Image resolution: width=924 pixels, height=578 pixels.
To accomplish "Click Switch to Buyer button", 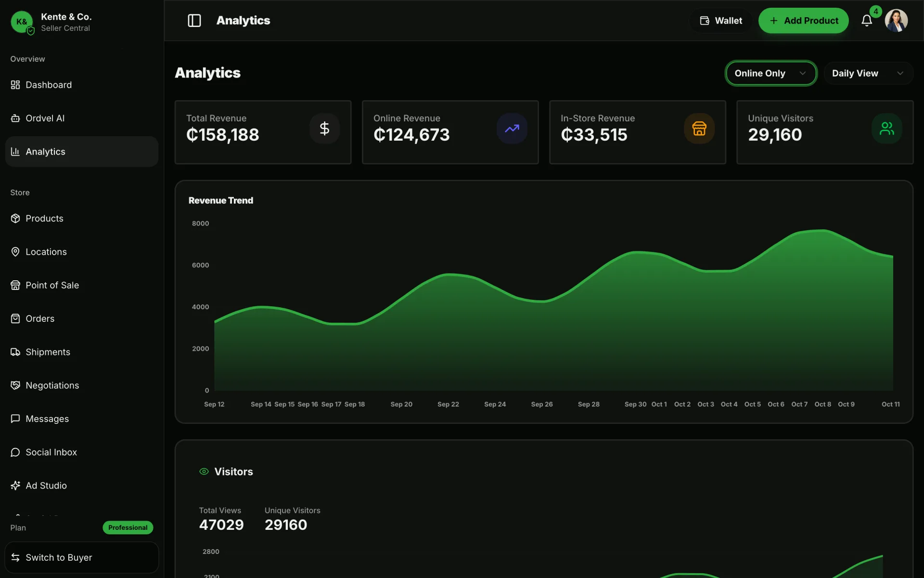I will click(82, 557).
